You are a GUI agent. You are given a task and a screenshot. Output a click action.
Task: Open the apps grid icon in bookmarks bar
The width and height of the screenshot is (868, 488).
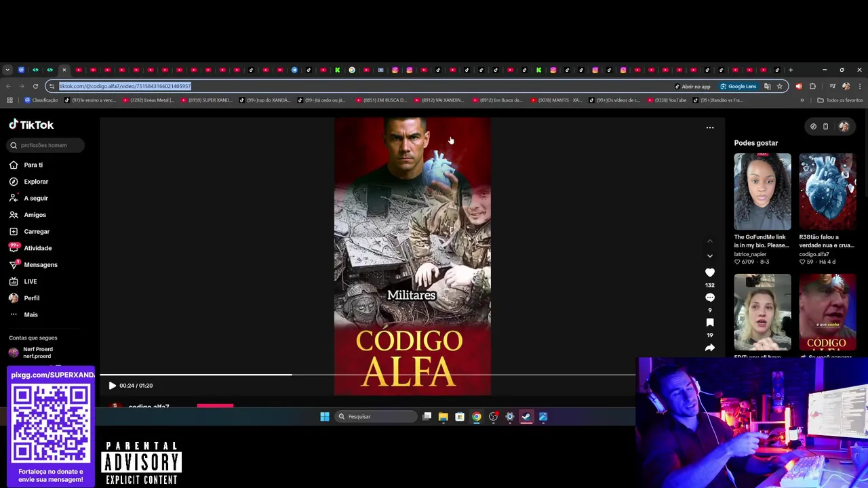[9, 100]
